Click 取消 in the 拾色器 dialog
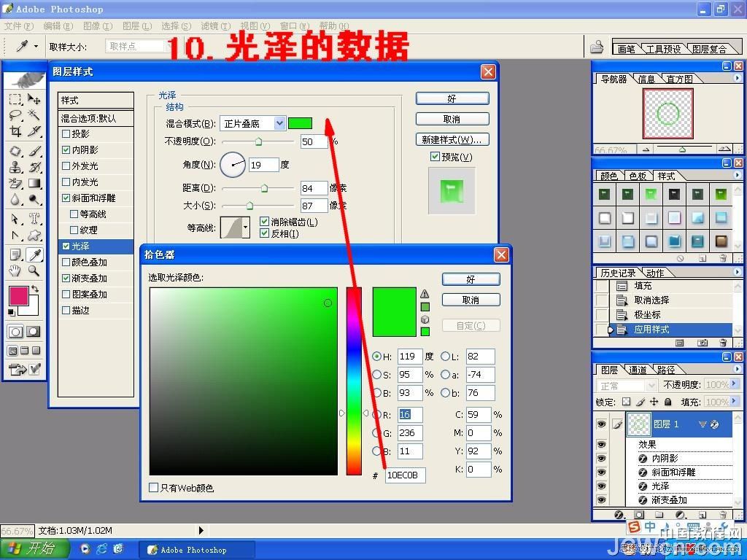The height and width of the screenshot is (560, 747). coord(471,300)
